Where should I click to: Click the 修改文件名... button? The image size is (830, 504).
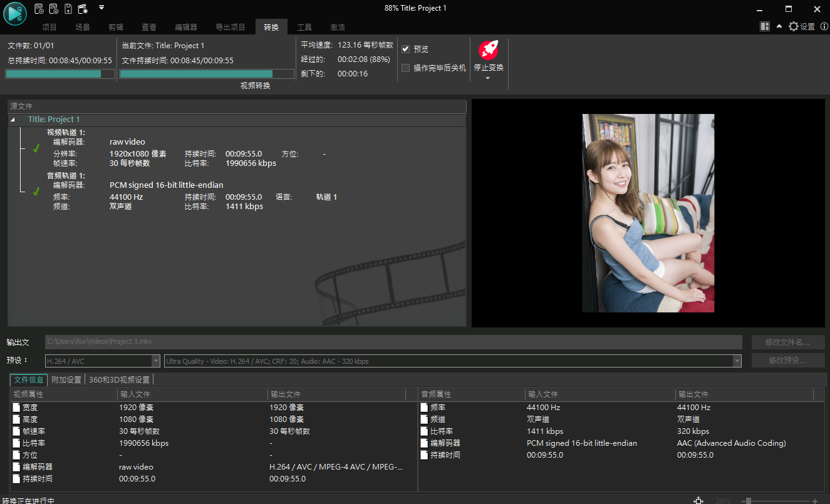point(788,342)
